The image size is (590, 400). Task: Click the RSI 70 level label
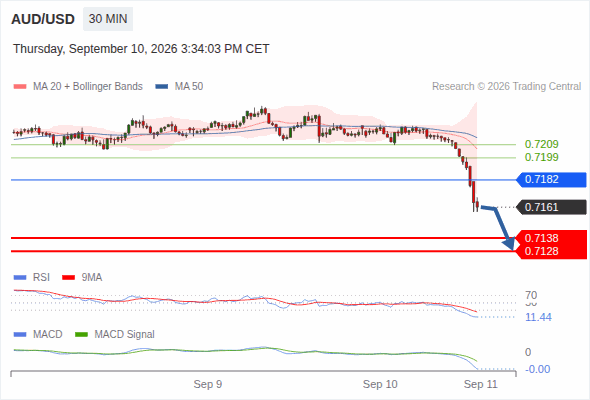pyautogui.click(x=531, y=295)
